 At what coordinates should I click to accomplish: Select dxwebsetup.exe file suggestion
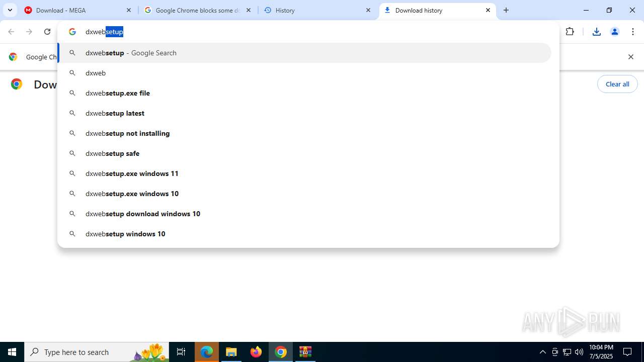tap(304, 93)
